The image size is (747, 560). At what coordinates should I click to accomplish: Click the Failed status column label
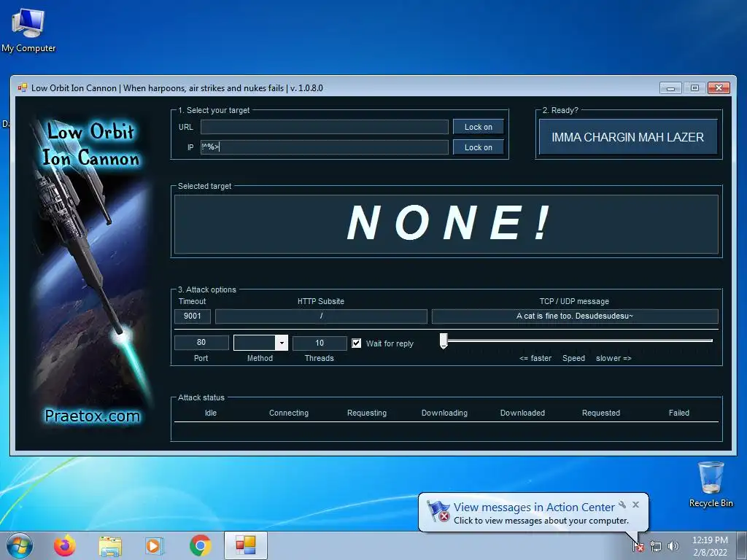679,413
